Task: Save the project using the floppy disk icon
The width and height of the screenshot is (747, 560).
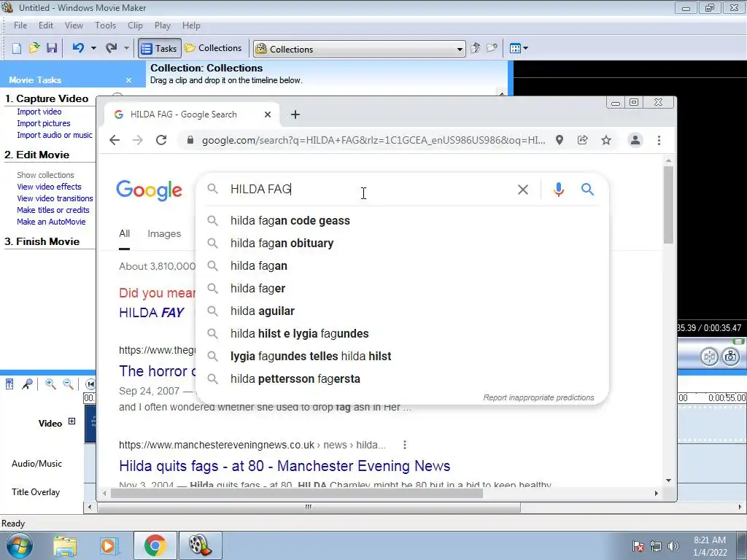Action: point(52,48)
